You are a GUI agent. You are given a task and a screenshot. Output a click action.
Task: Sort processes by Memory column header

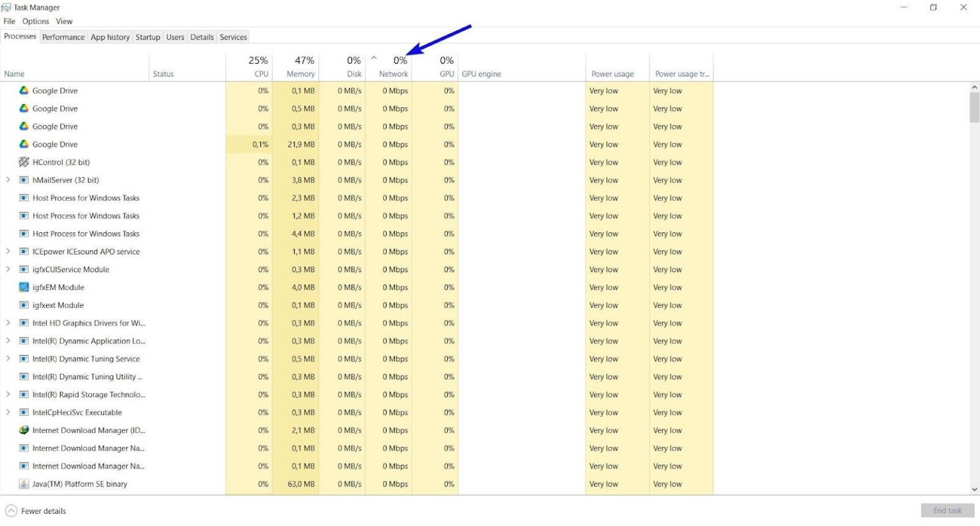295,67
